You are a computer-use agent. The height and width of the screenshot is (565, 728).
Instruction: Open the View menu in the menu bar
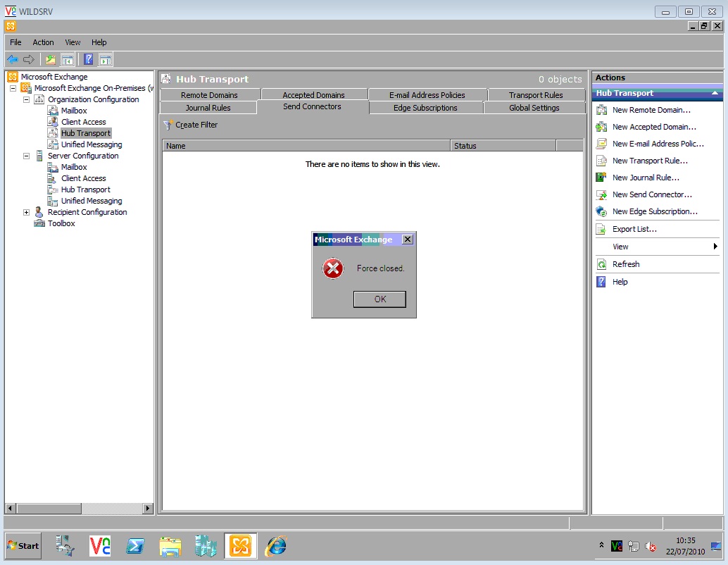coord(73,42)
